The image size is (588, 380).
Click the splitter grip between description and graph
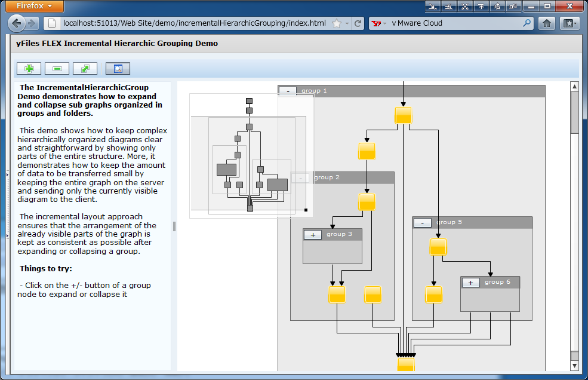(174, 226)
